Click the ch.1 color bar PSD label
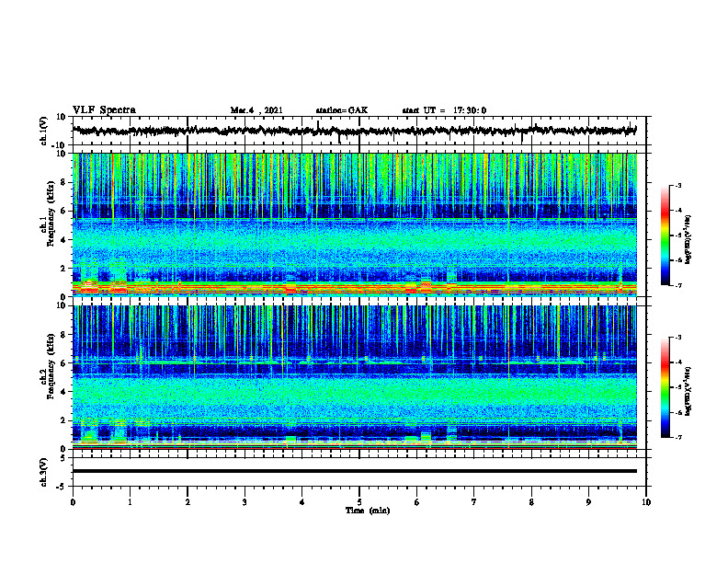728x563 pixels. [688, 239]
